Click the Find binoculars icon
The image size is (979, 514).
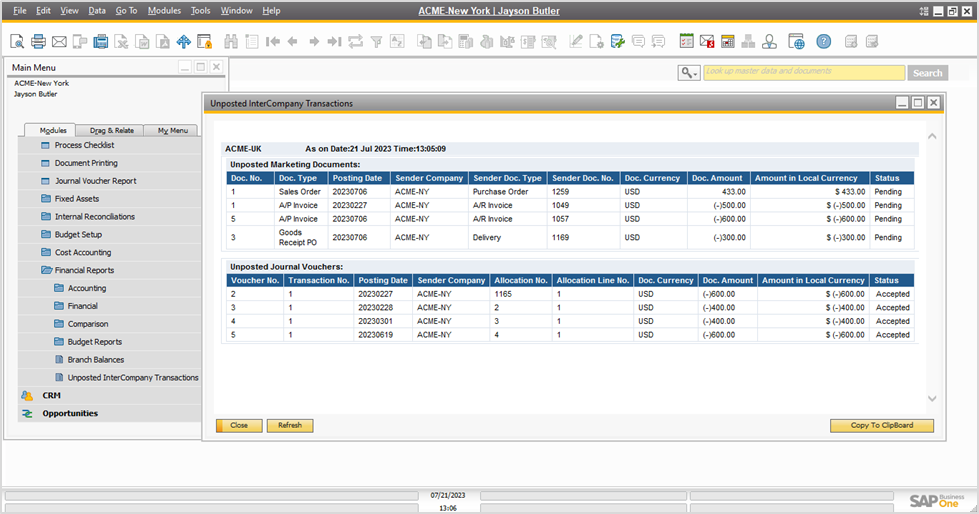[230, 42]
